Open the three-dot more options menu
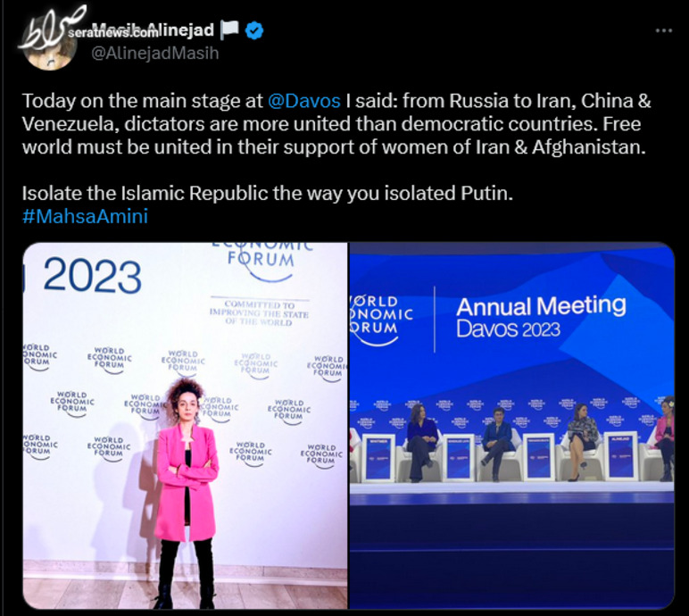 [663, 30]
